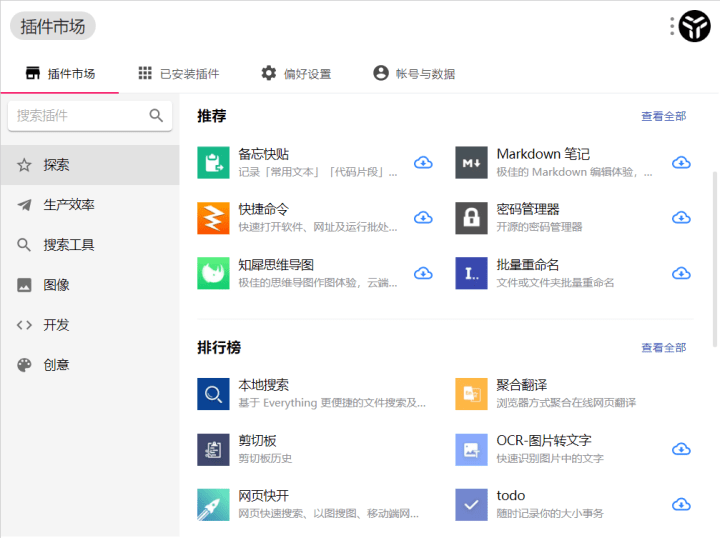The image size is (720, 538).
Task: Switch to the 已安装插件 tab
Action: point(178,73)
